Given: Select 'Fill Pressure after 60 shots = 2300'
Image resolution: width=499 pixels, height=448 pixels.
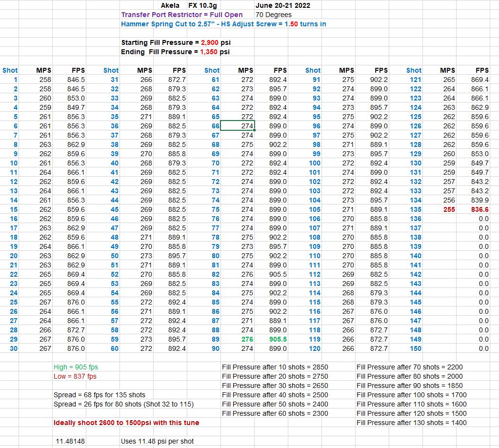Looking at the screenshot, I should point(275,413).
